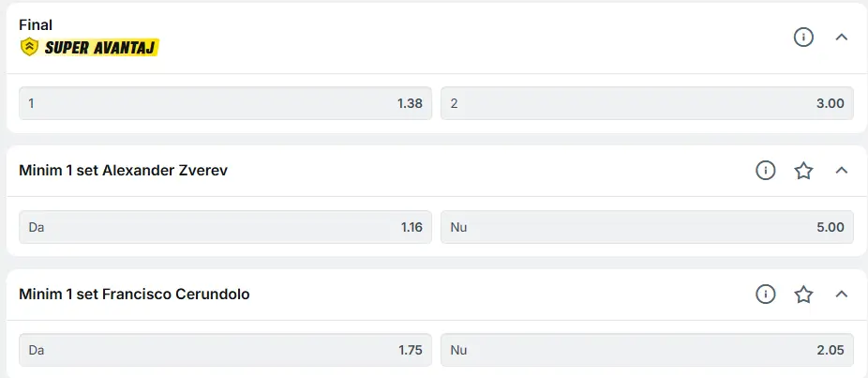Image resolution: width=868 pixels, height=378 pixels.
Task: Open info for Minim 1 set Alexander Zverev
Action: [766, 171]
